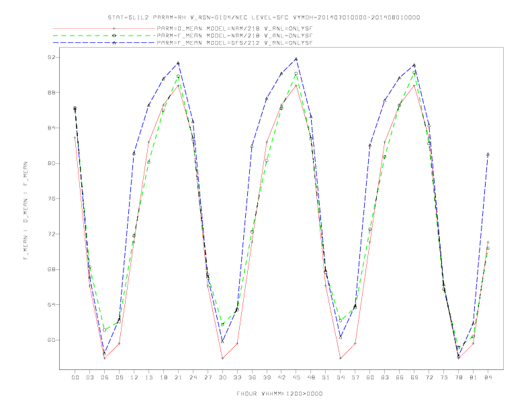Click x-axis tick label 09
Screen dimensions: 532x411
coord(119,377)
